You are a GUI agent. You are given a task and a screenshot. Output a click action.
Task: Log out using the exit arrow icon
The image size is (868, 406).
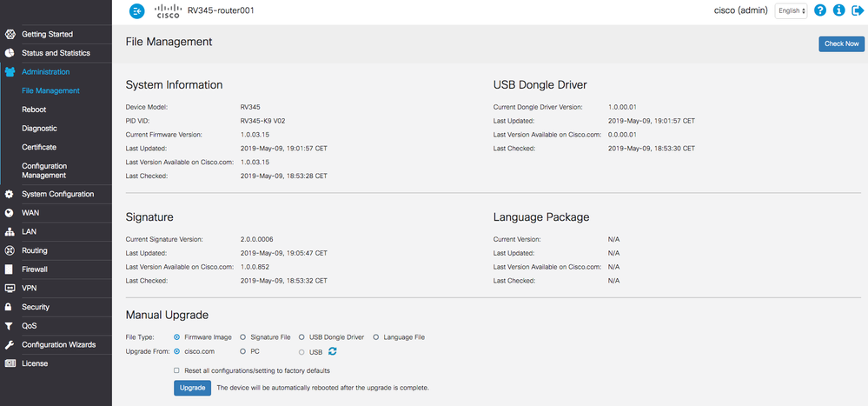[857, 10]
